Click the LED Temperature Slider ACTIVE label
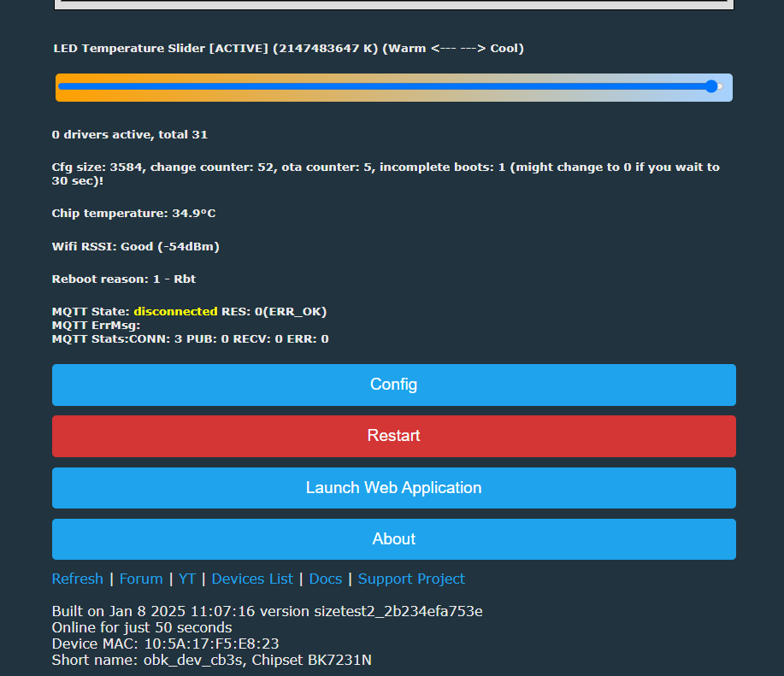 click(161, 49)
